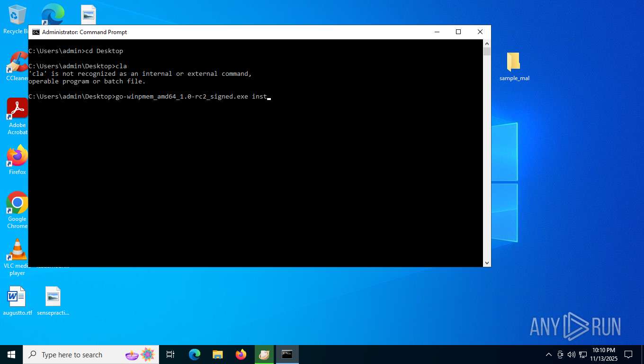Image resolution: width=644 pixels, height=364 pixels.
Task: Click the "'cla' is not recognized" error line
Action: (x=140, y=73)
